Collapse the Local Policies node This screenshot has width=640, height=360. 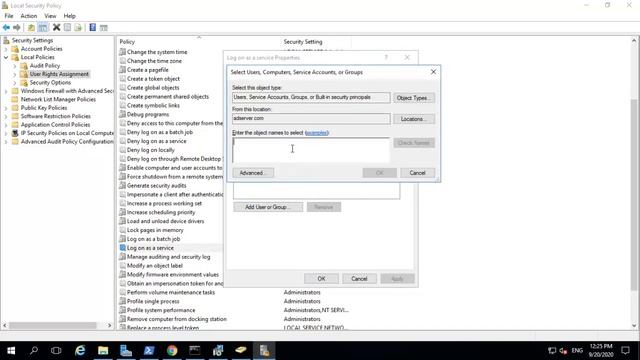click(x=6, y=58)
